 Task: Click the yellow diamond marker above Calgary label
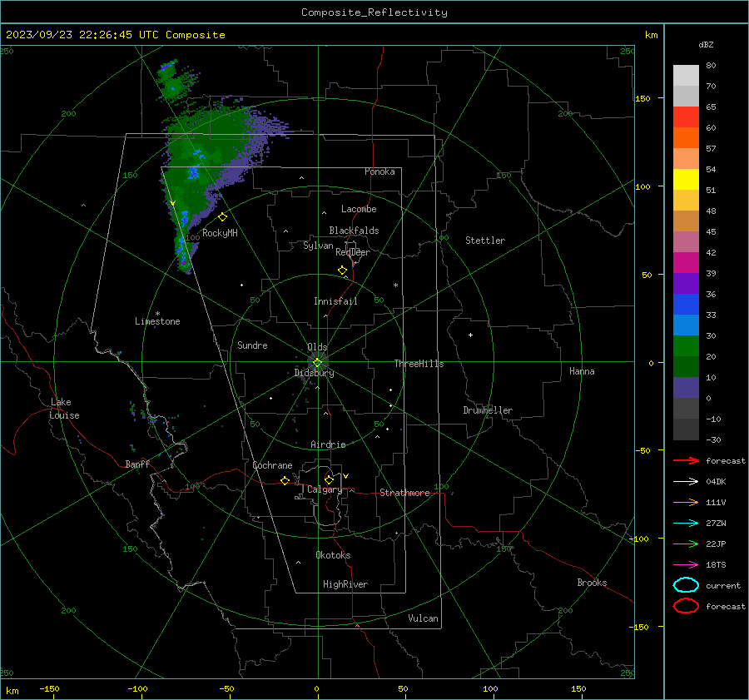329,479
